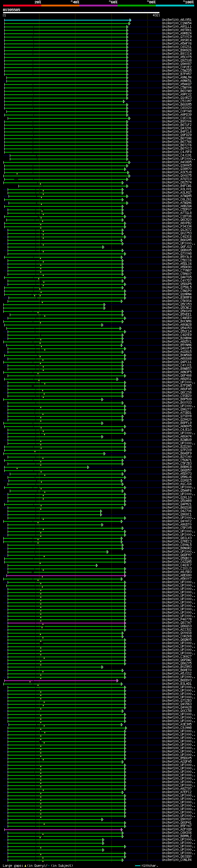The width and height of the screenshot is (197, 868).
Task: Select hit label UniRef100_A5DK90
Action: pos(177,267)
